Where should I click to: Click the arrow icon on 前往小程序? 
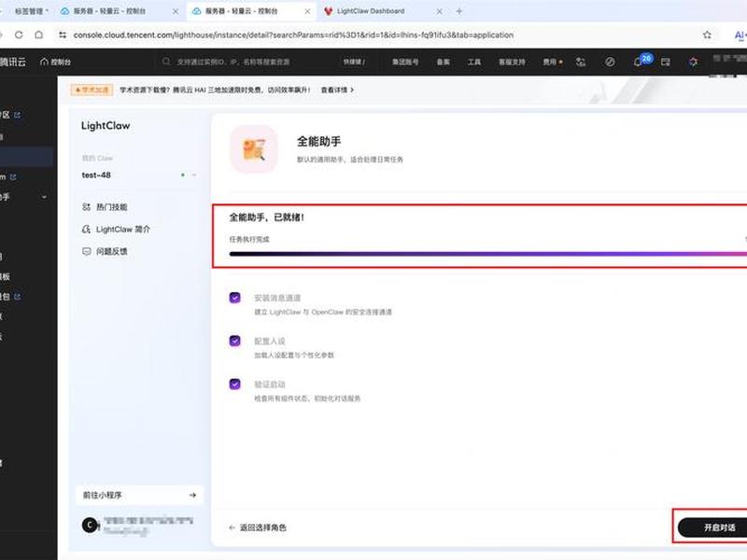[192, 496]
